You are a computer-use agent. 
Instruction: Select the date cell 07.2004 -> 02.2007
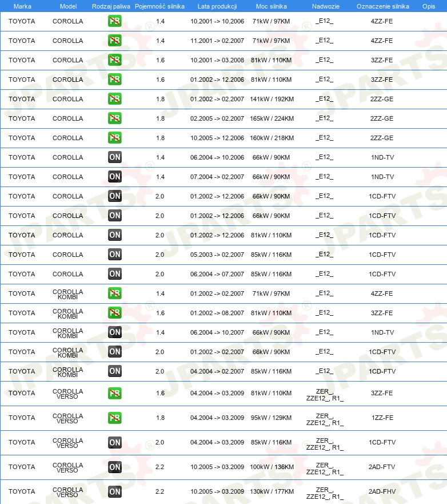pos(217,177)
